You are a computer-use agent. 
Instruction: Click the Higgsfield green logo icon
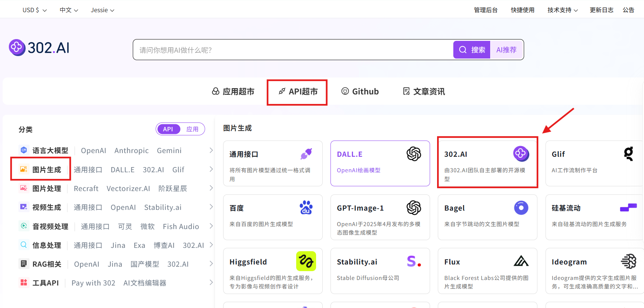click(x=306, y=261)
